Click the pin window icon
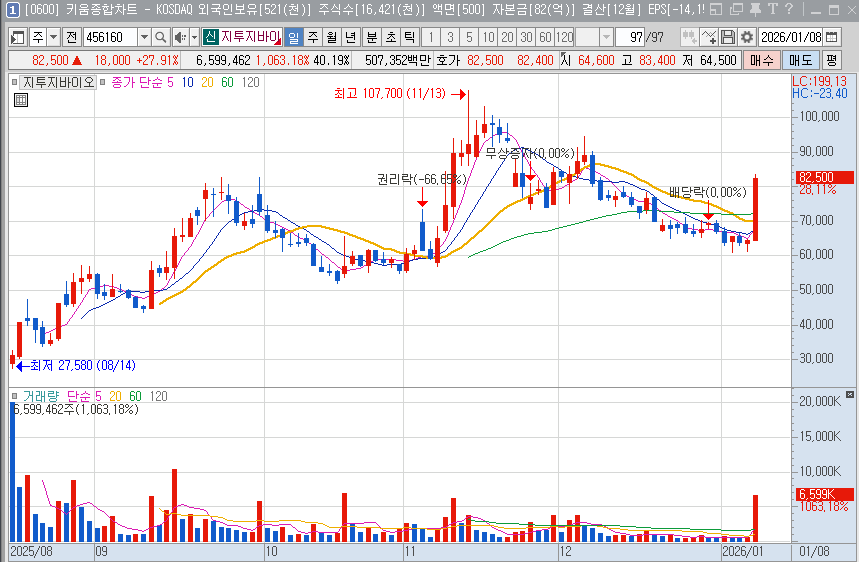 tap(755, 9)
